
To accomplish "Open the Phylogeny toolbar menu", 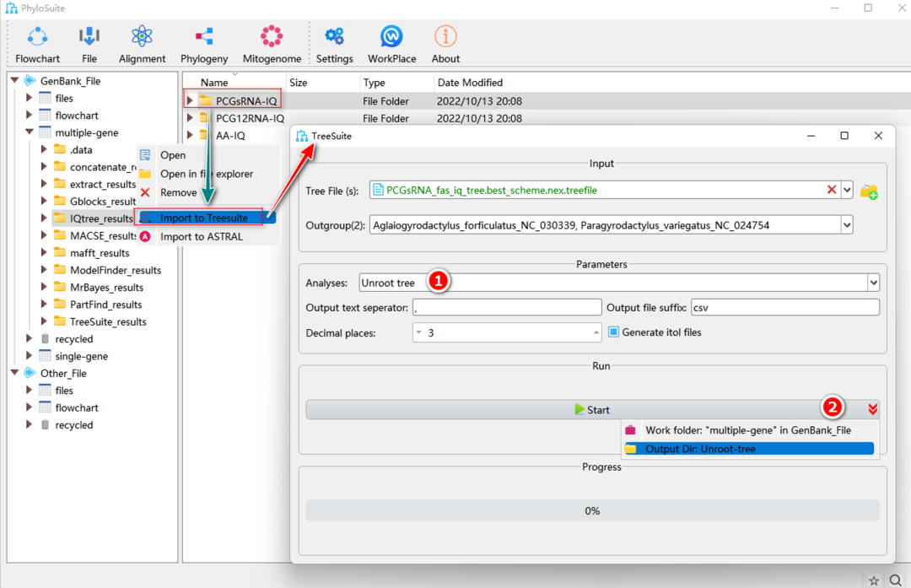I will coord(204,45).
